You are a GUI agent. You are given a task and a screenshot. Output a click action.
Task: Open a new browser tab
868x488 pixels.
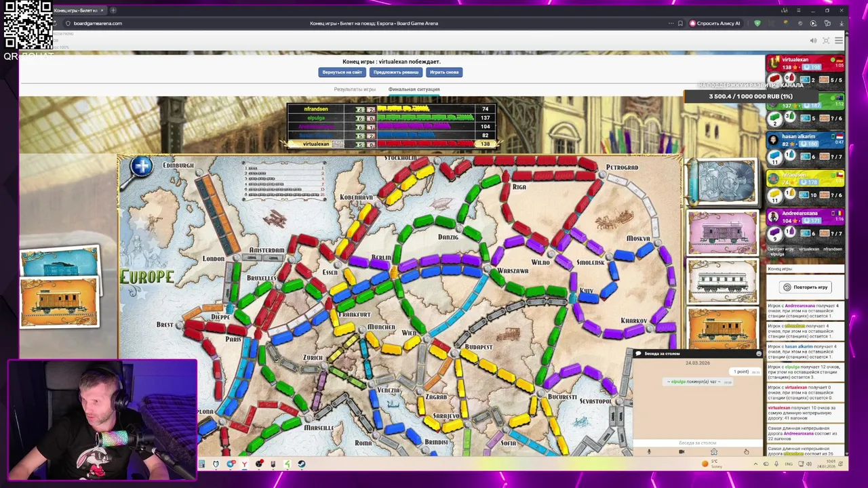pyautogui.click(x=113, y=10)
